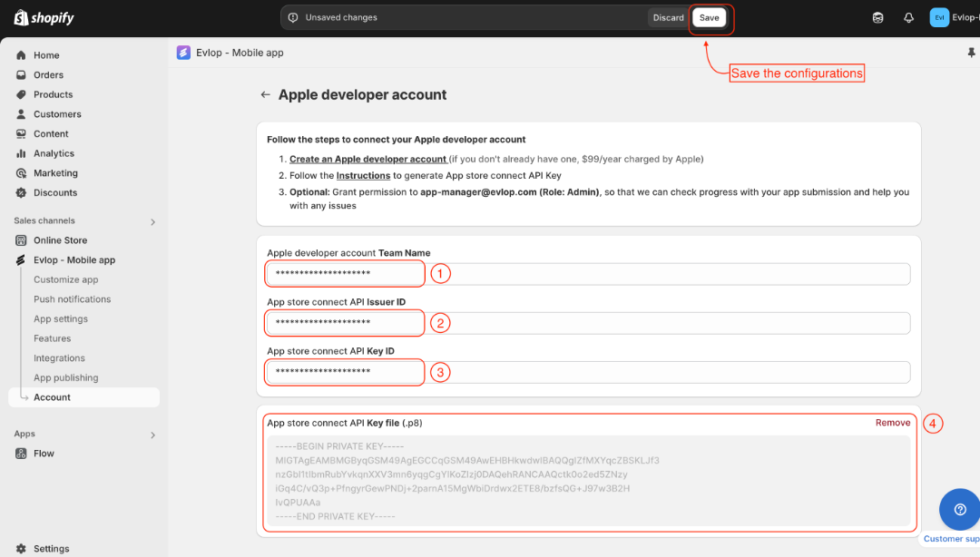Click the API Key ID input field
Screen dimensions: 980x557
(x=588, y=372)
